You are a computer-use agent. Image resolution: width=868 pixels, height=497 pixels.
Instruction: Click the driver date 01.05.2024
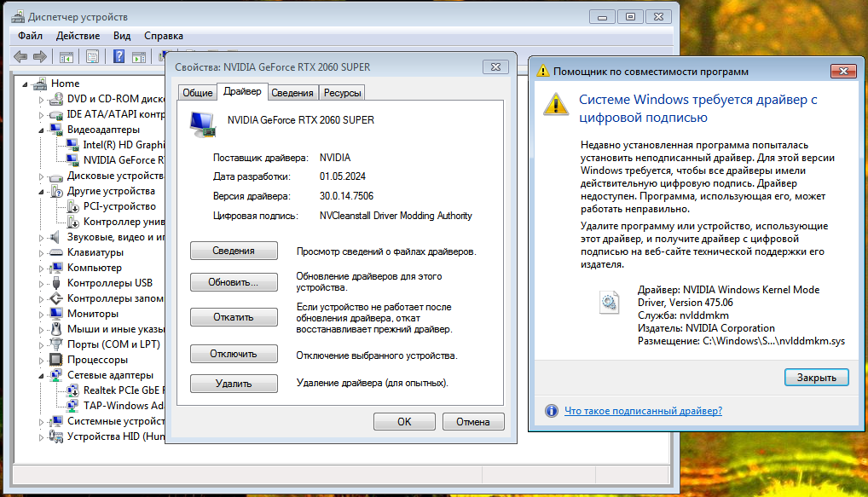(343, 176)
